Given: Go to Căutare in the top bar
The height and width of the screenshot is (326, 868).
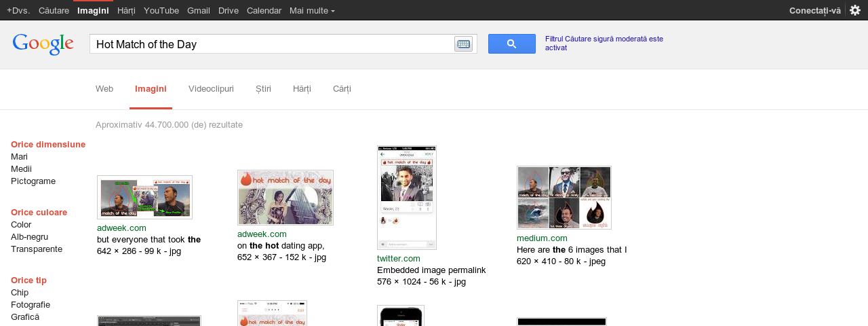Looking at the screenshot, I should click(54, 10).
